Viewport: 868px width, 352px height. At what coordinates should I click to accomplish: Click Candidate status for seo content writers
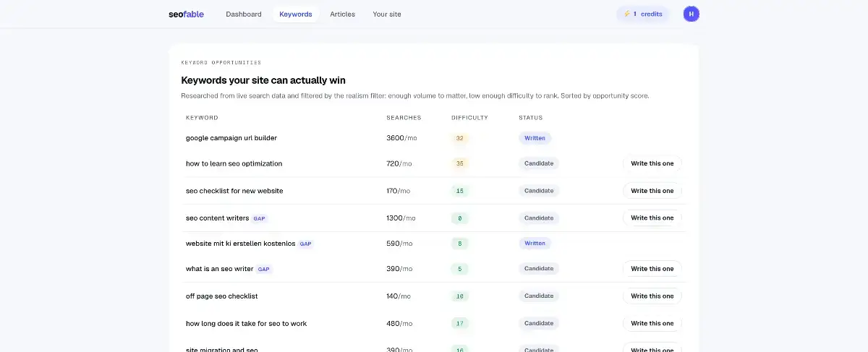click(539, 218)
